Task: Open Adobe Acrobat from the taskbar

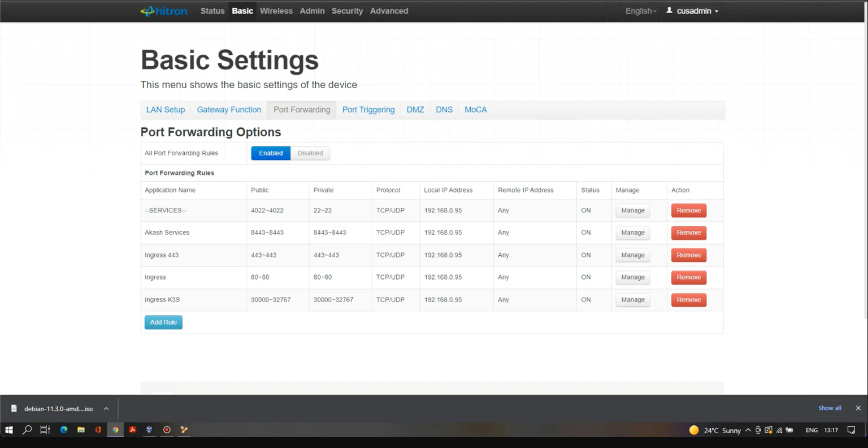Action: tap(132, 429)
